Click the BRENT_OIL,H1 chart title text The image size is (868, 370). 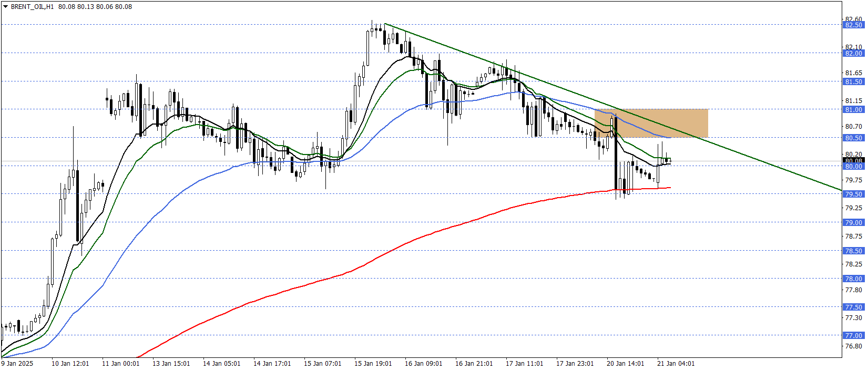pos(32,7)
